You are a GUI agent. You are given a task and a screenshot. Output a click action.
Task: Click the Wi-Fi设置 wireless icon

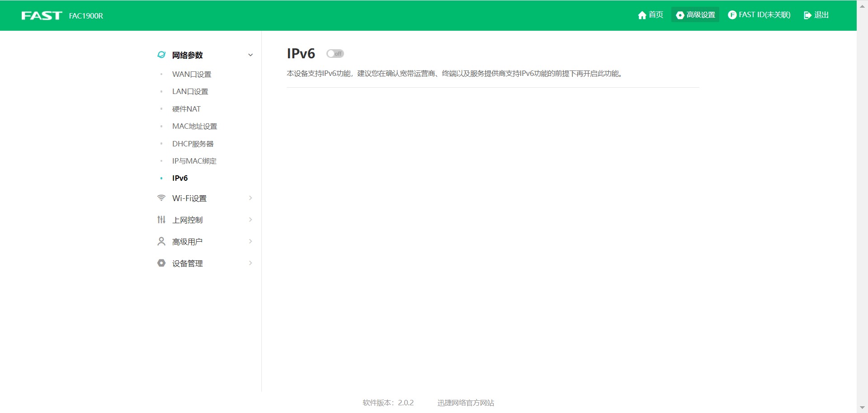click(x=161, y=197)
